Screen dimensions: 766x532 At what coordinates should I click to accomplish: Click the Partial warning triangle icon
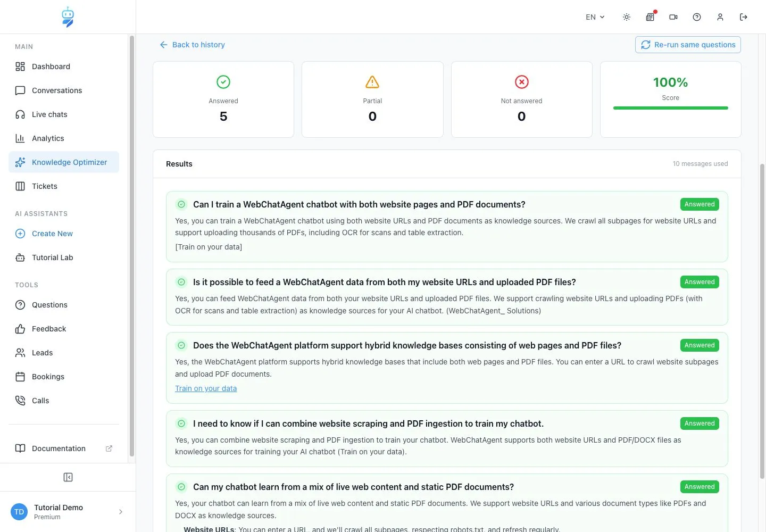point(372,82)
